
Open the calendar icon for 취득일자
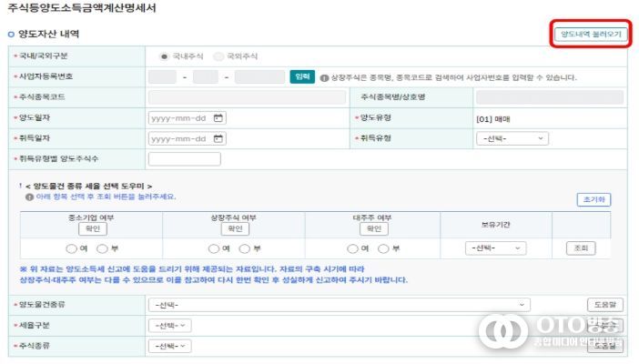pyautogui.click(x=218, y=138)
